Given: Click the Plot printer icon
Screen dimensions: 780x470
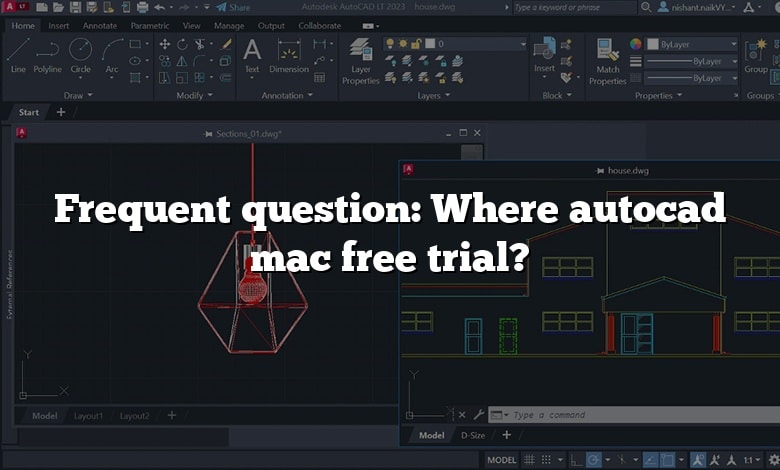Looking at the screenshot, I should point(143,7).
